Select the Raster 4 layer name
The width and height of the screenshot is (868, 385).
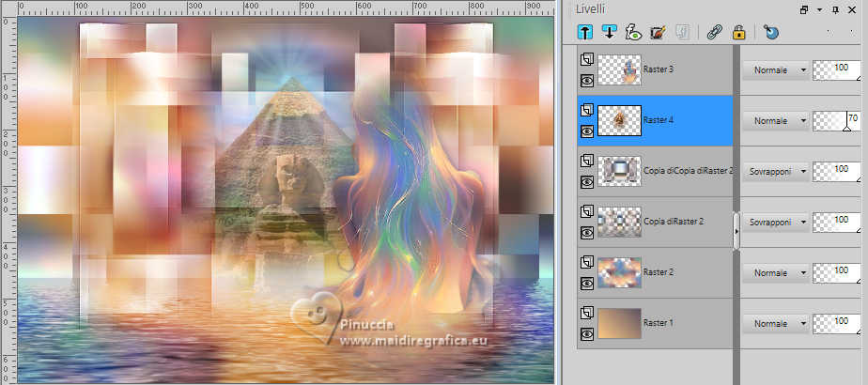coord(659,120)
